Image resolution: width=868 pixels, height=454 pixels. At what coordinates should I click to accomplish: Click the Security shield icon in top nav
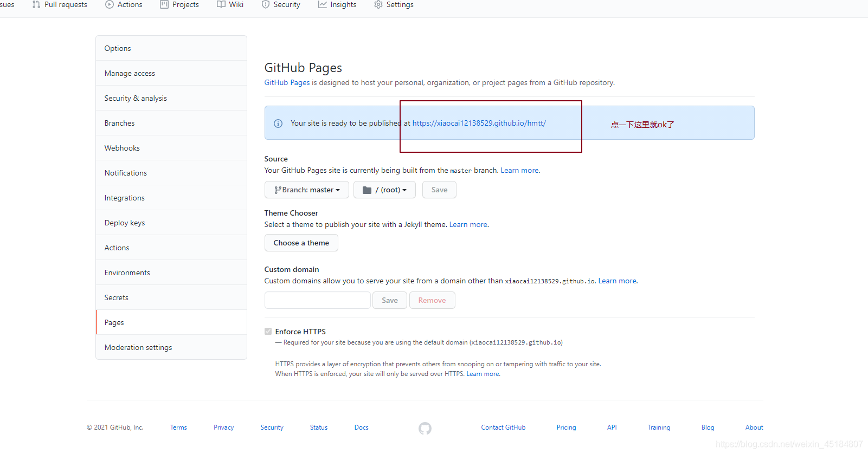tap(266, 4)
